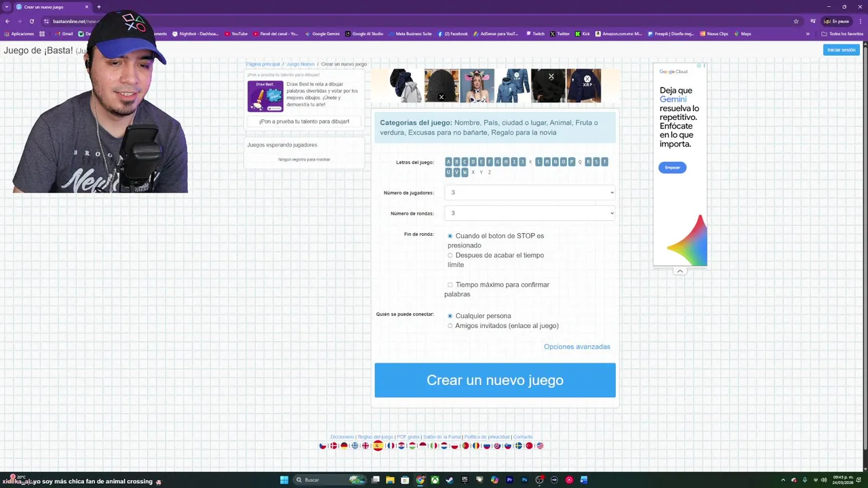The height and width of the screenshot is (488, 868).
Task: Select the Czech flag language icon
Action: point(323,446)
